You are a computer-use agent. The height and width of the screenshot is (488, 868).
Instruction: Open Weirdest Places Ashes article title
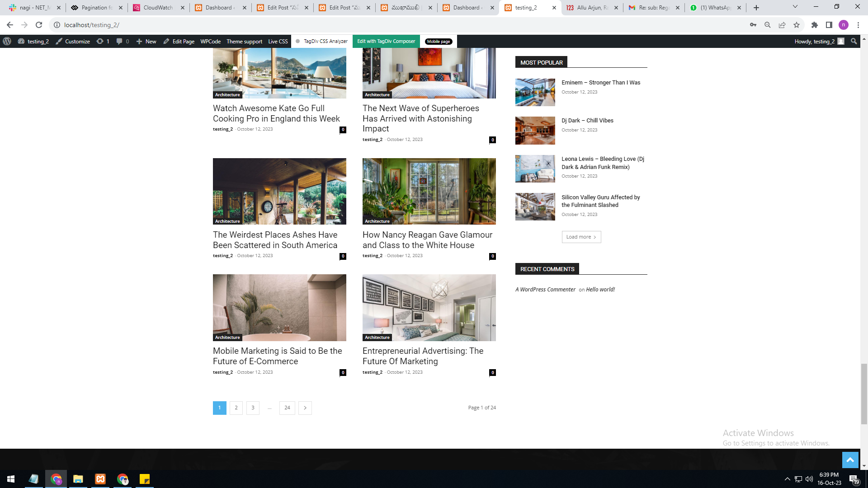(x=275, y=240)
